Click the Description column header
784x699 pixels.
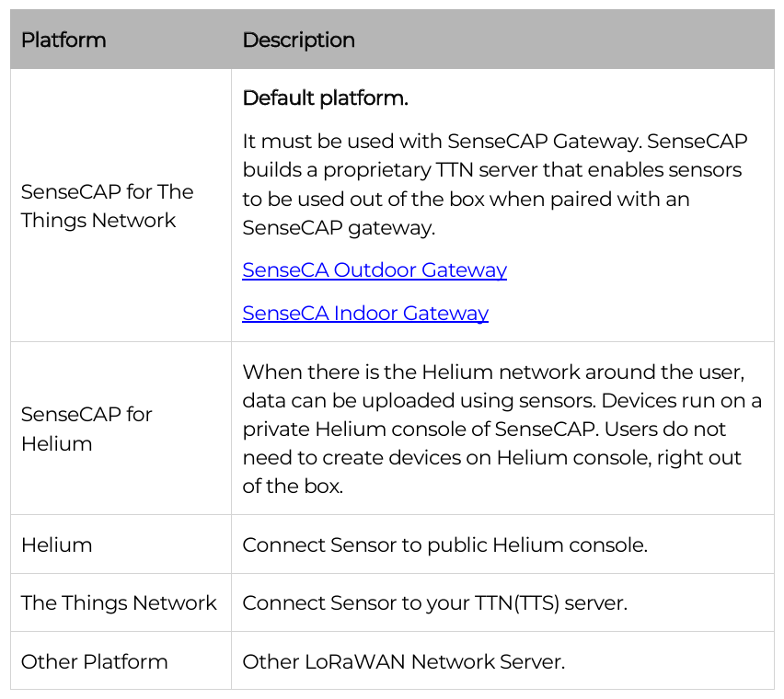pyautogui.click(x=298, y=40)
